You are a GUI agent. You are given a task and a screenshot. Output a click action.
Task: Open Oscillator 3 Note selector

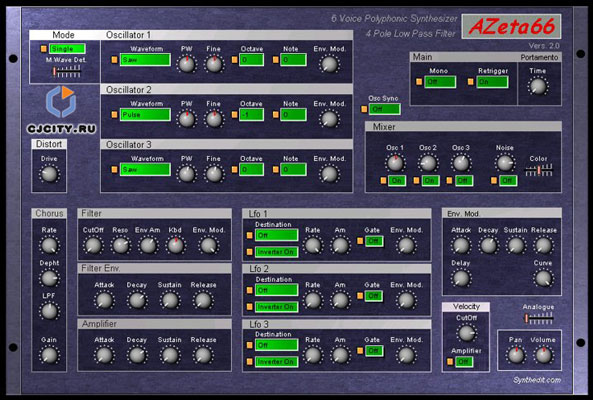[x=293, y=169]
